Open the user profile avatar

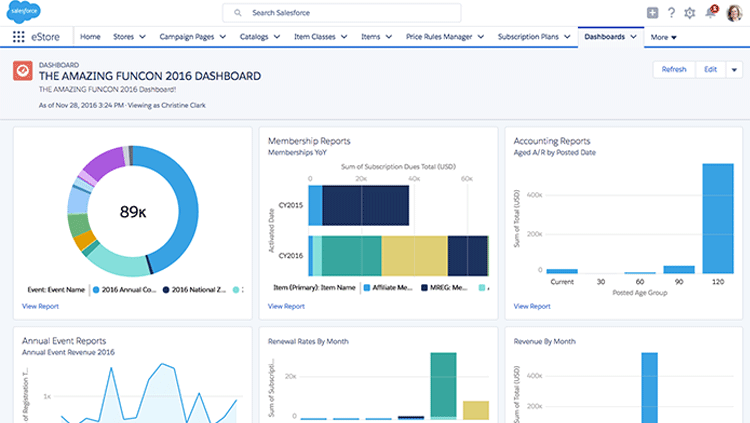(x=733, y=13)
